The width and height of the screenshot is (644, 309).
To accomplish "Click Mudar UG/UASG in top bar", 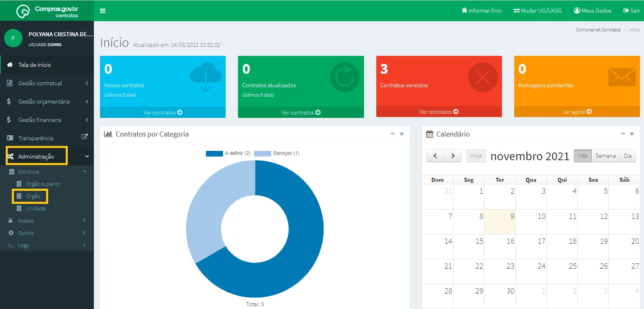I will coord(537,11).
